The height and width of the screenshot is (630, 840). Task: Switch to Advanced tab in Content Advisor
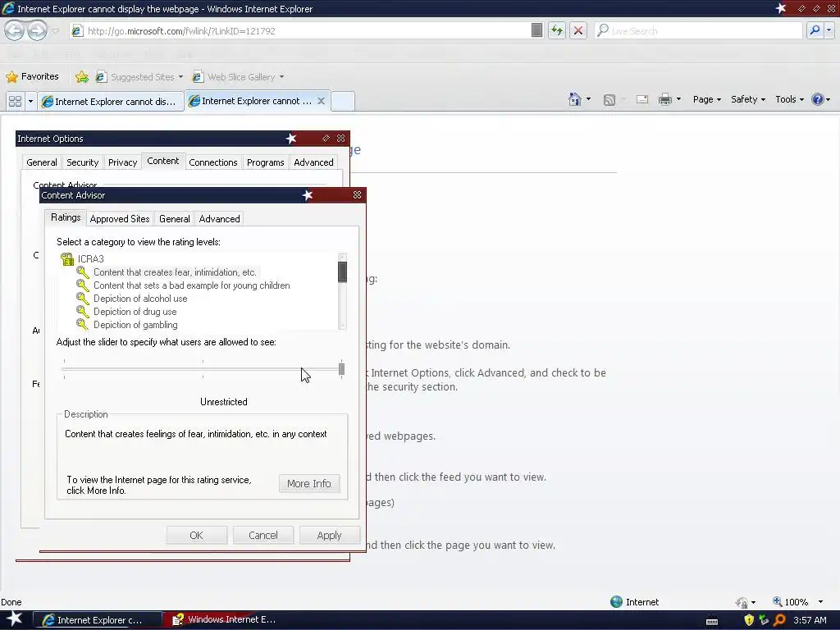tap(219, 218)
